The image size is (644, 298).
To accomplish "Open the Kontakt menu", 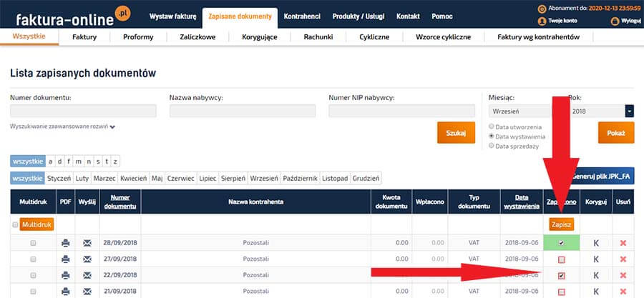I will 408,16.
